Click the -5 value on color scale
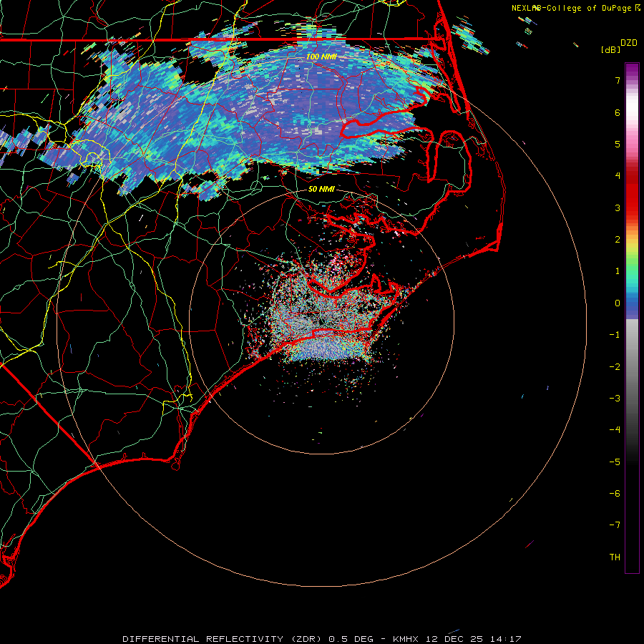644x644 pixels. click(615, 462)
